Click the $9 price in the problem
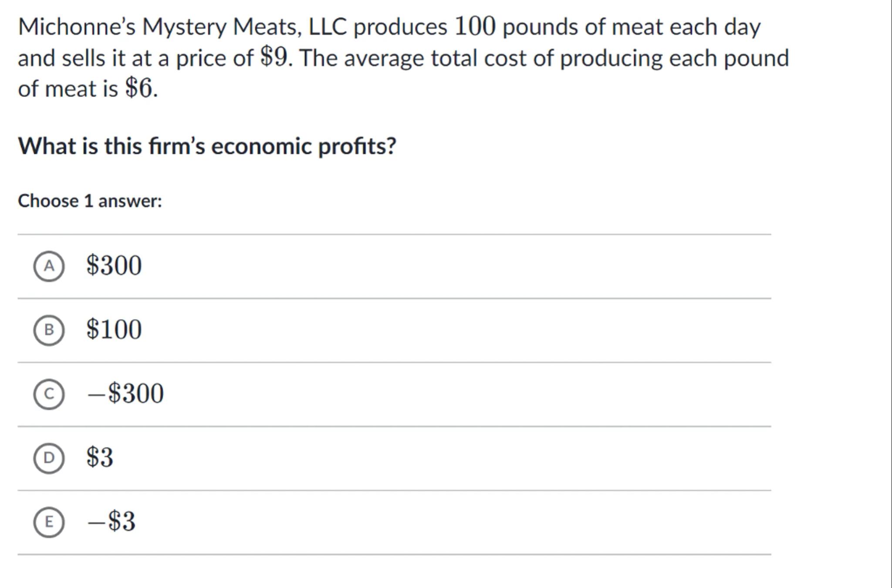This screenshot has width=892, height=588. point(274,57)
